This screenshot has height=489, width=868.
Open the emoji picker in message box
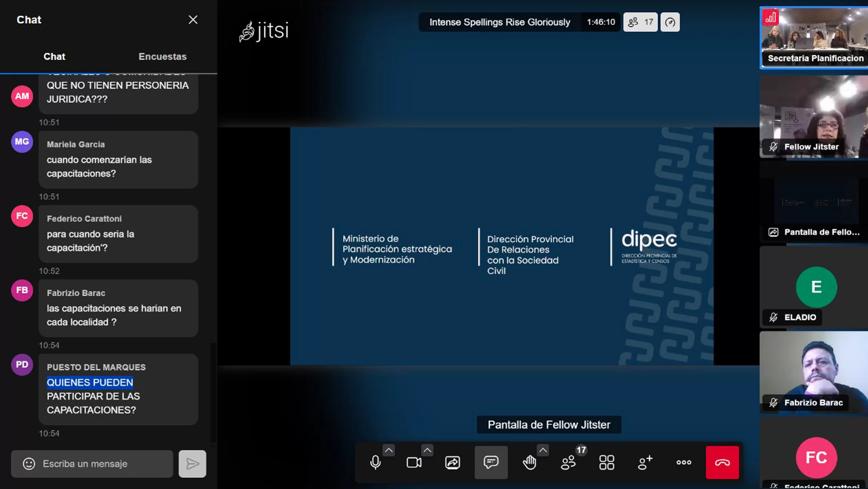coord(29,464)
